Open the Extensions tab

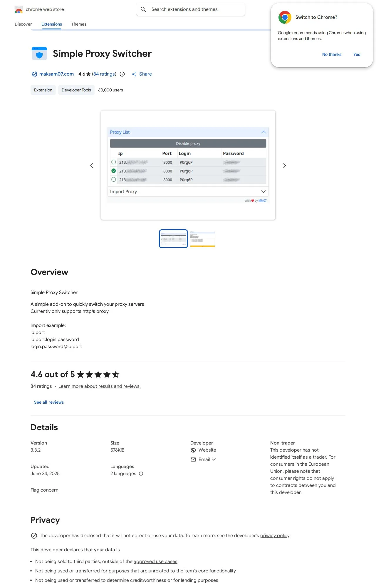pos(52,24)
